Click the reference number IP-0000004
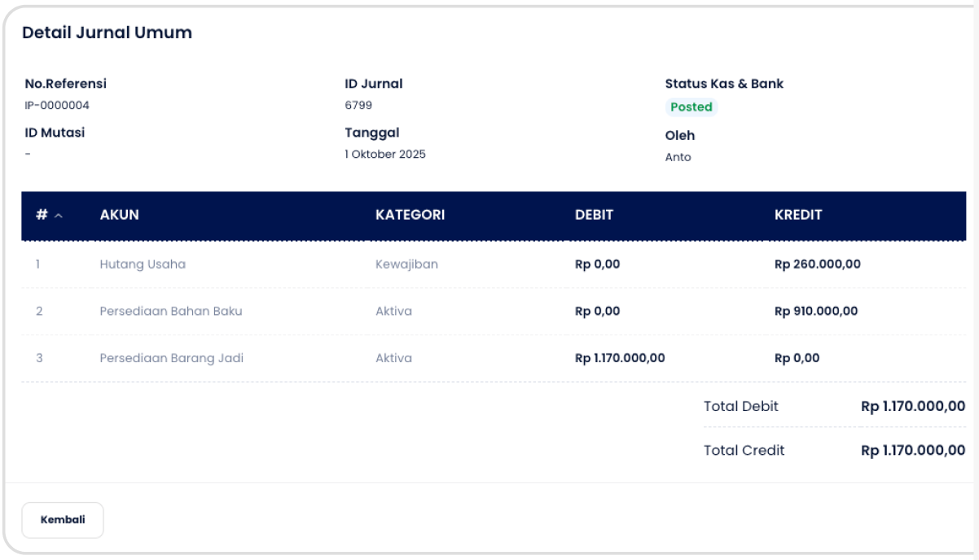Screen dimensions: 979x560 click(x=57, y=106)
